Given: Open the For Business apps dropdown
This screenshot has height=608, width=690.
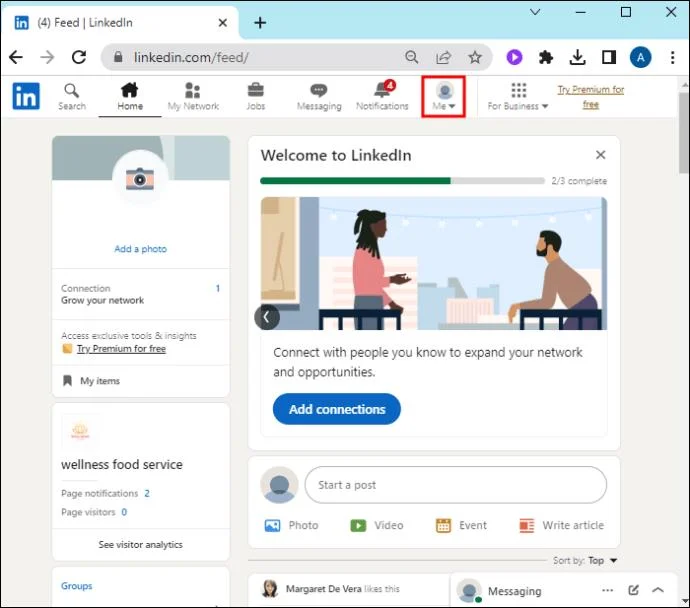Looking at the screenshot, I should 518,97.
